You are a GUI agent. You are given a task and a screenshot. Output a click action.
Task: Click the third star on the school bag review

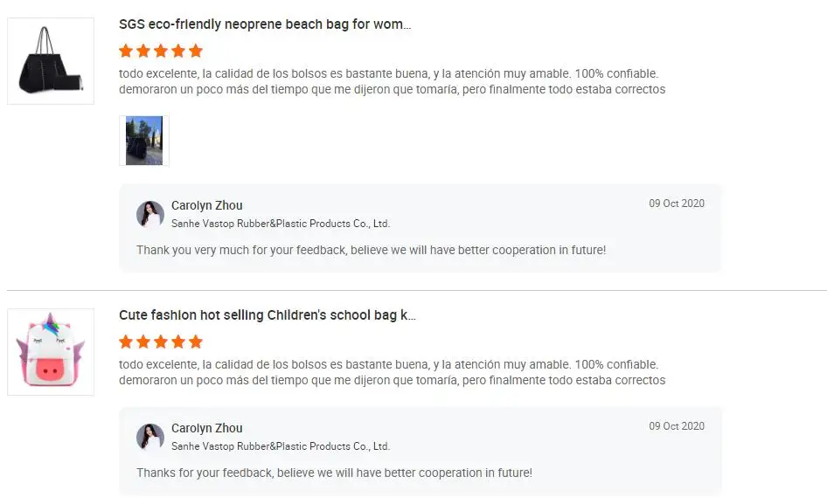(x=161, y=342)
